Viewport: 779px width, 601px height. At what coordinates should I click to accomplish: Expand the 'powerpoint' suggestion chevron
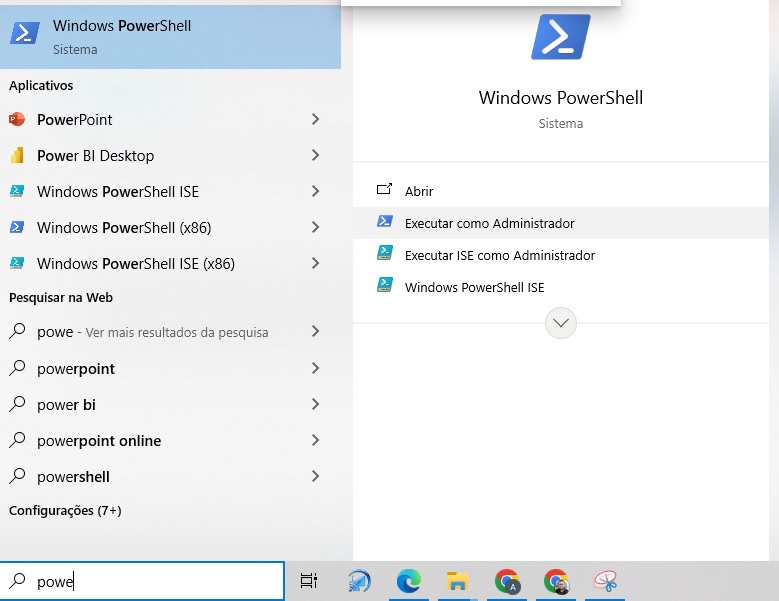click(x=315, y=368)
